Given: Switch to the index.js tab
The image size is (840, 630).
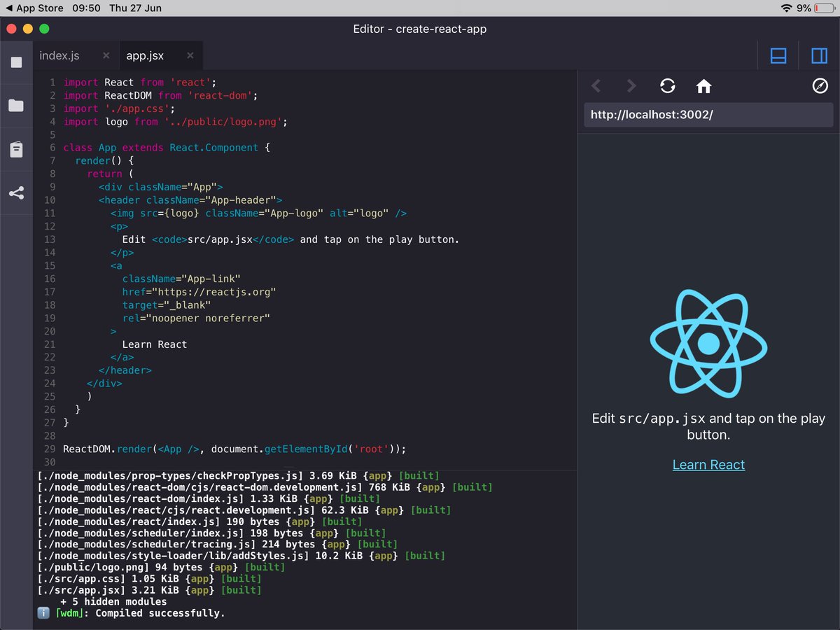Looking at the screenshot, I should point(59,56).
